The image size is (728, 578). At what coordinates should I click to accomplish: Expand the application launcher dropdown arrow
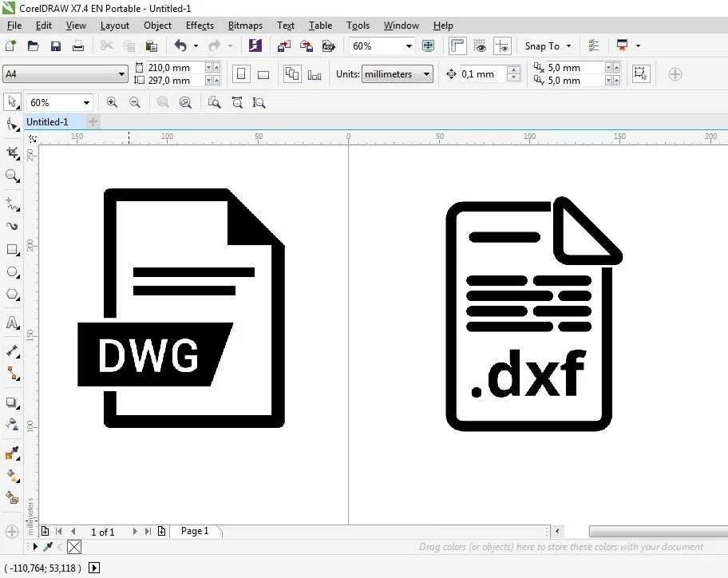tap(638, 46)
